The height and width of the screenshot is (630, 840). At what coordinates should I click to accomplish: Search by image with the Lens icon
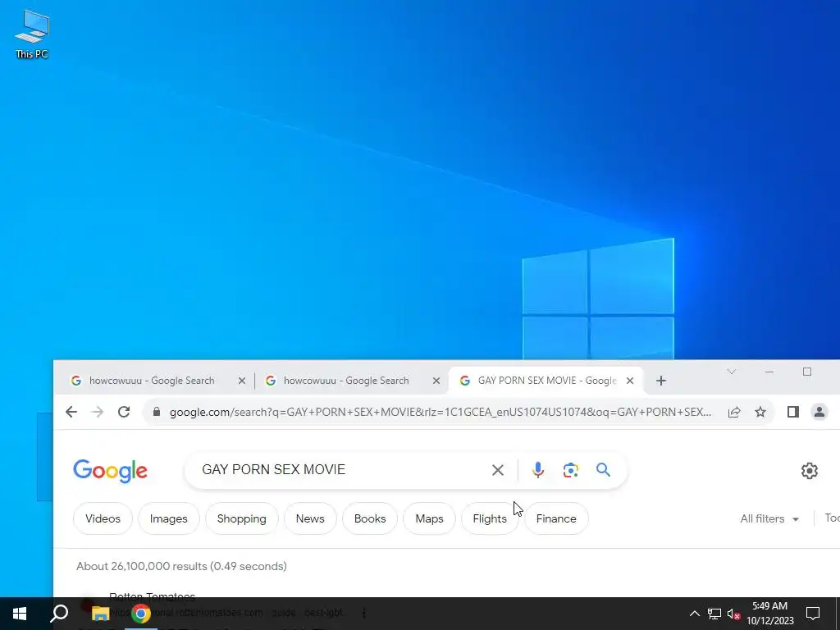coord(571,470)
